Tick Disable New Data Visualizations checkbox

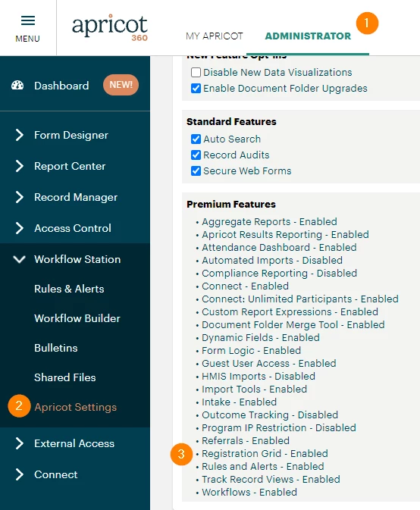coord(196,72)
